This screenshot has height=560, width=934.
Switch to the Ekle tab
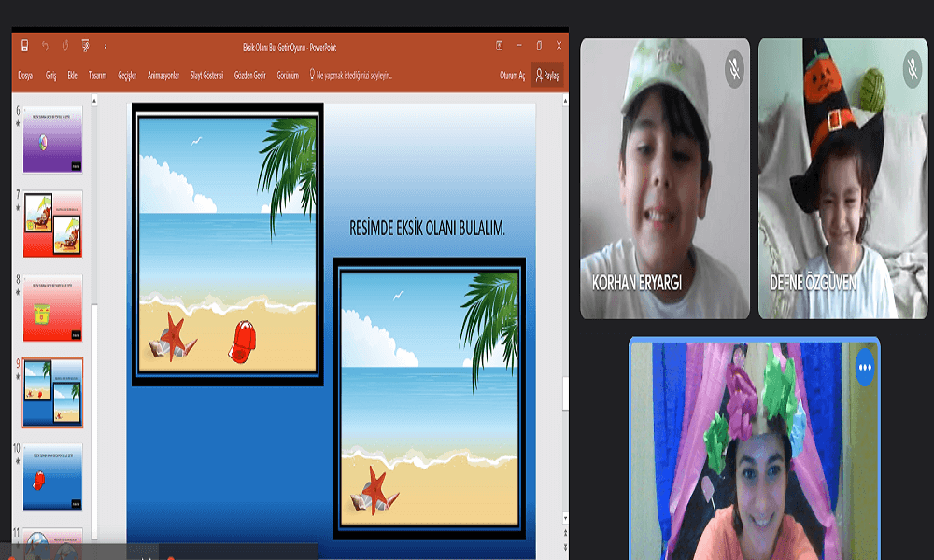coord(72,76)
